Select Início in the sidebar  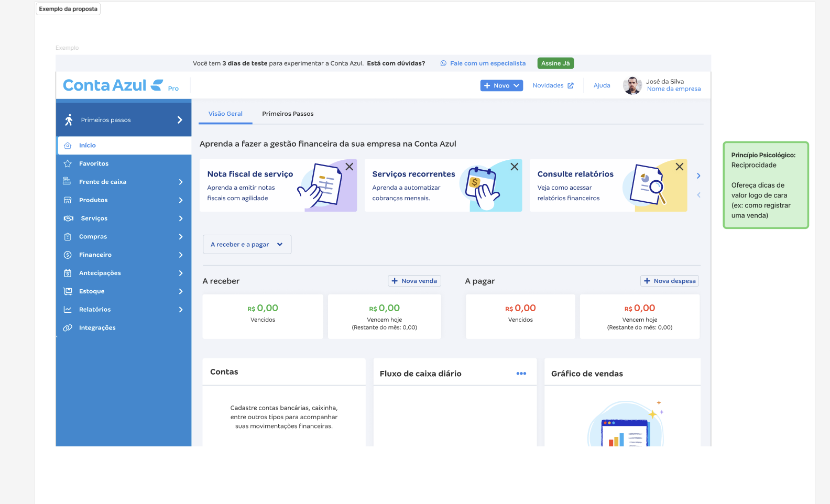tap(125, 146)
